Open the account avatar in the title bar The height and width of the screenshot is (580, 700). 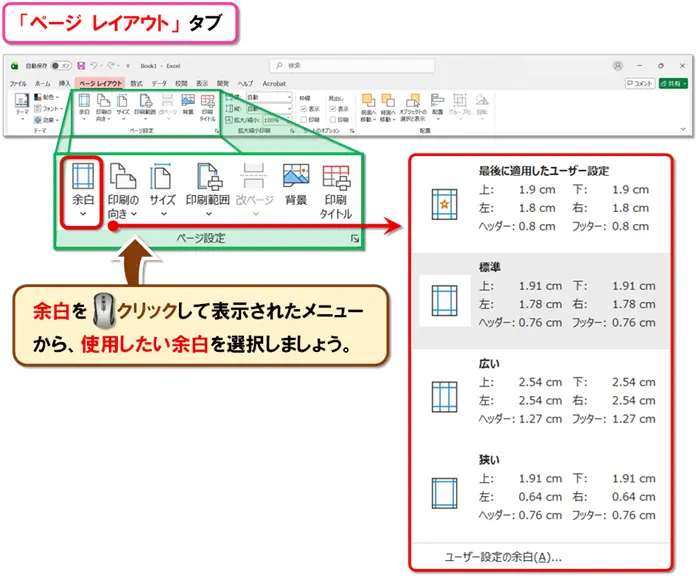pos(617,66)
